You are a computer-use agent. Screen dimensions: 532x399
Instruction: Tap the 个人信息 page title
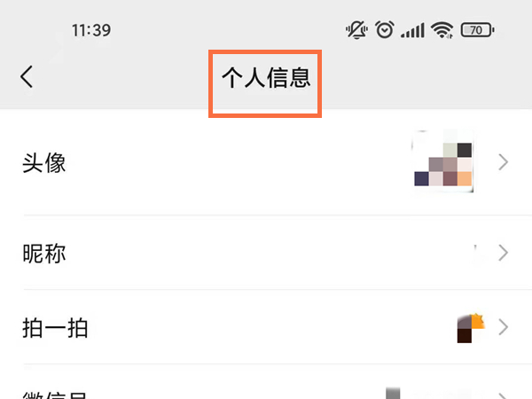point(266,78)
